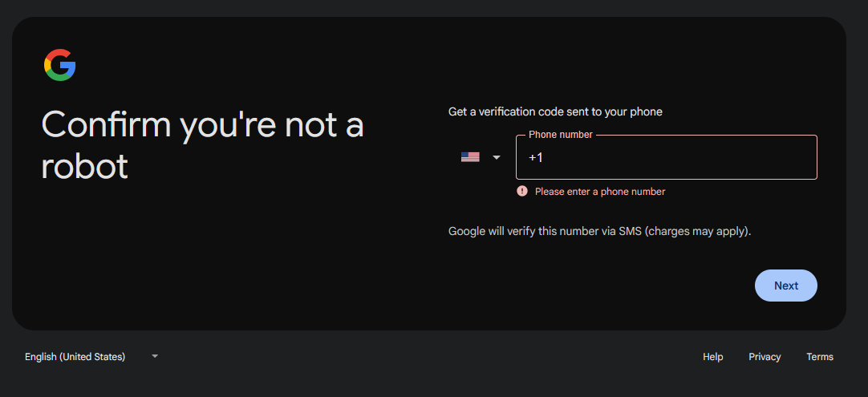This screenshot has width=868, height=397.
Task: Focus the Phone number input field
Action: click(666, 157)
